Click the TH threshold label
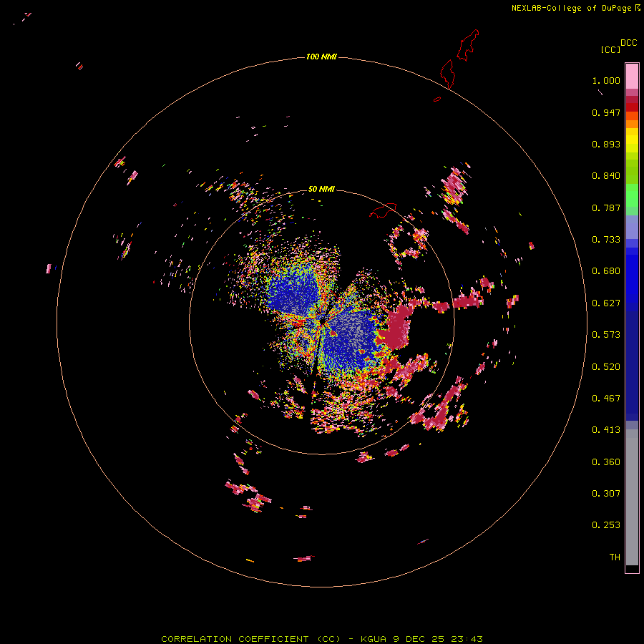This screenshot has height=644, width=644. click(615, 557)
